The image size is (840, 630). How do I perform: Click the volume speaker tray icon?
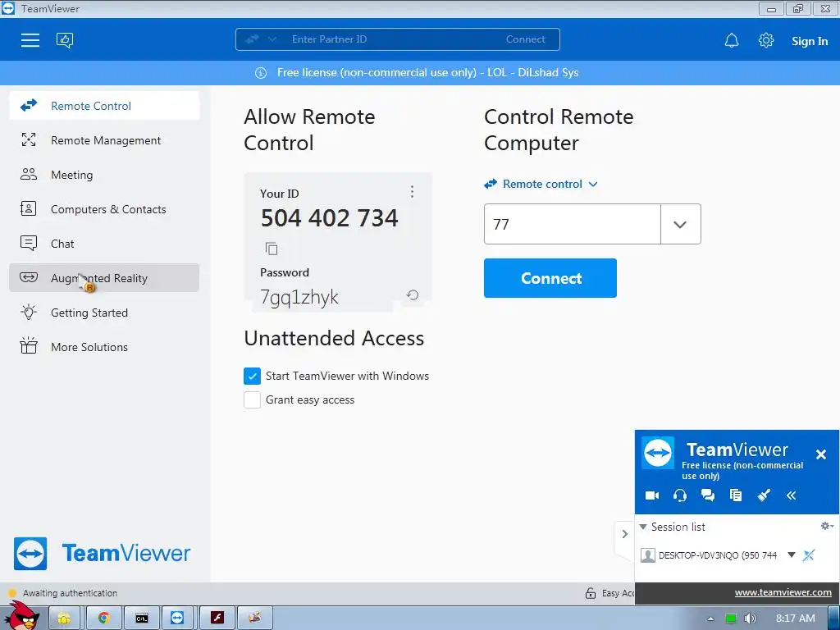pos(751,619)
